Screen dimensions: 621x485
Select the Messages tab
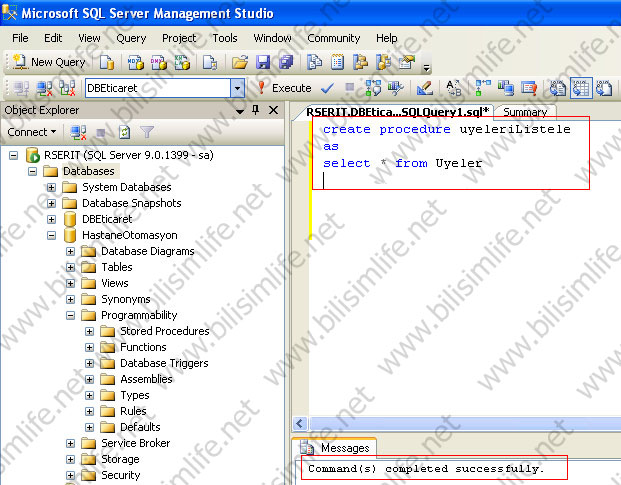tap(336, 448)
